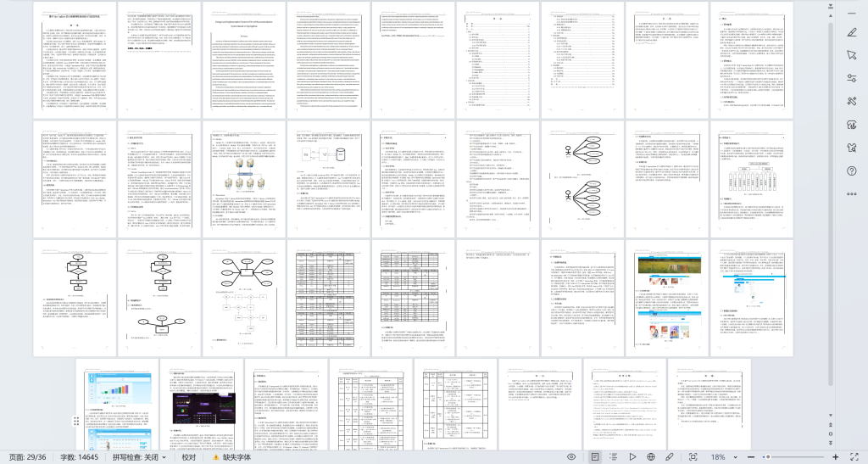Image resolution: width=868 pixels, height=464 pixels.
Task: Open the handwriting signature icon in sidebar
Action: coord(851,125)
